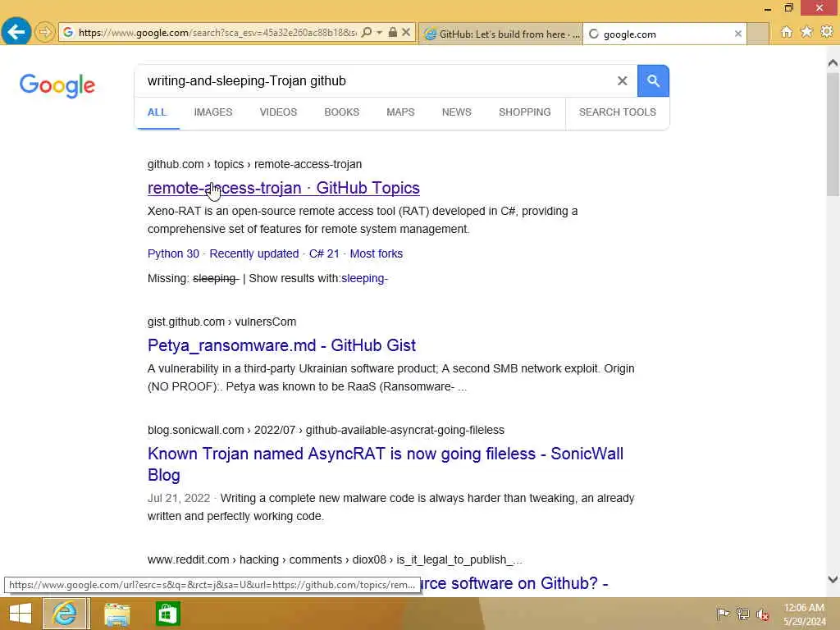The image size is (840, 630).
Task: Switch to VIDEOS results
Action: [x=278, y=112]
